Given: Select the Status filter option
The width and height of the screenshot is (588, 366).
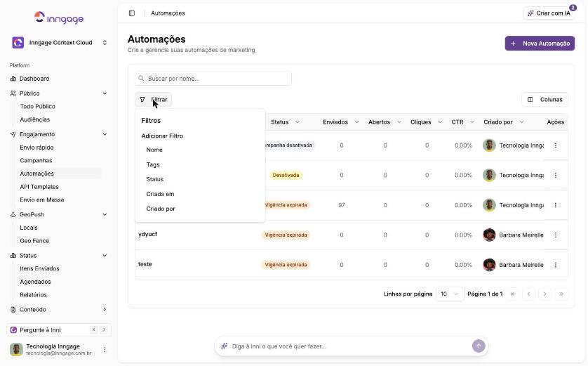Looking at the screenshot, I should [200, 179].
